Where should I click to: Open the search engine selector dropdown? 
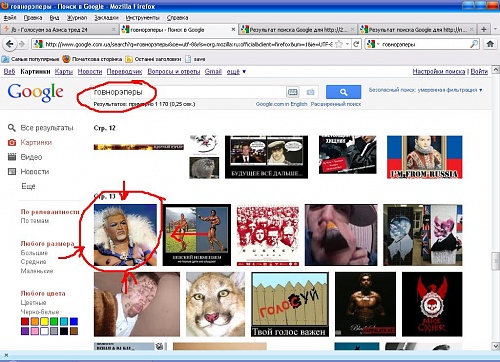click(x=373, y=44)
